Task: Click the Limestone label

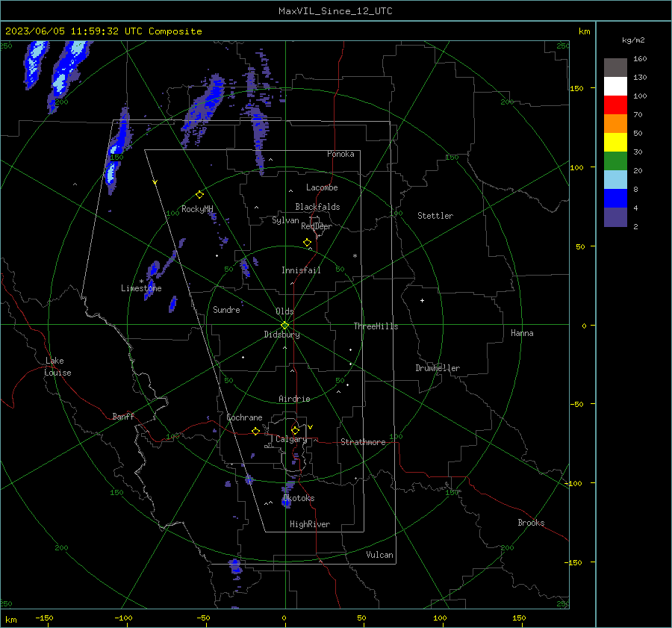Action: coord(141,288)
